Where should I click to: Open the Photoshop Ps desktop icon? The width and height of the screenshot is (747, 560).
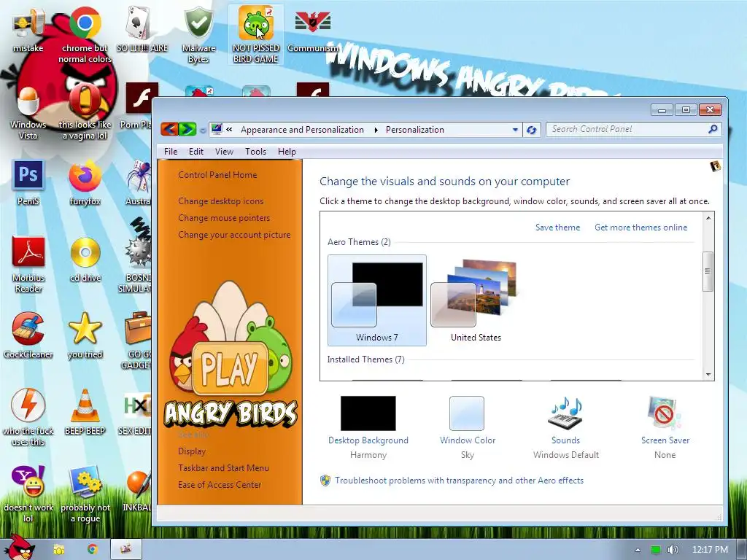click(x=28, y=183)
